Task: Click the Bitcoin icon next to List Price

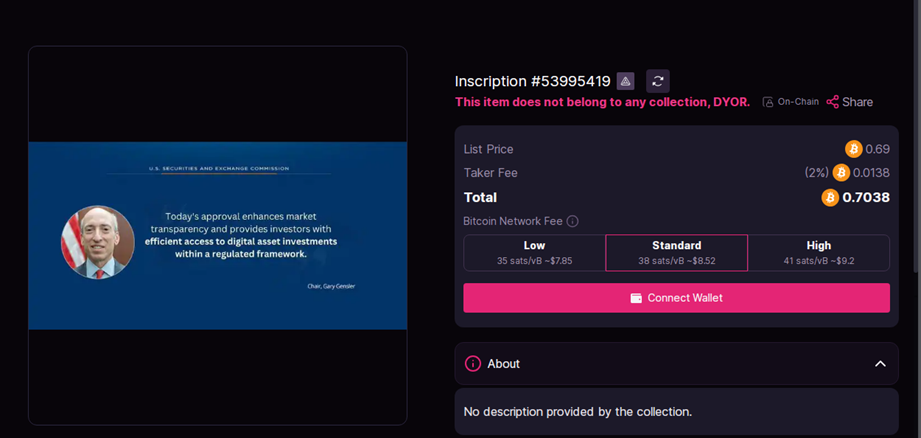Action: (x=853, y=149)
